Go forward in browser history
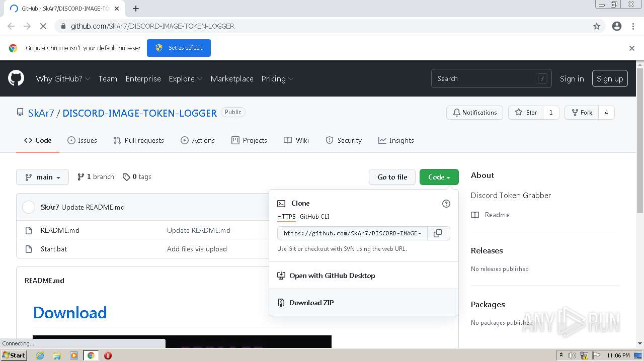Screen dimensions: 644x362 pos(27,26)
